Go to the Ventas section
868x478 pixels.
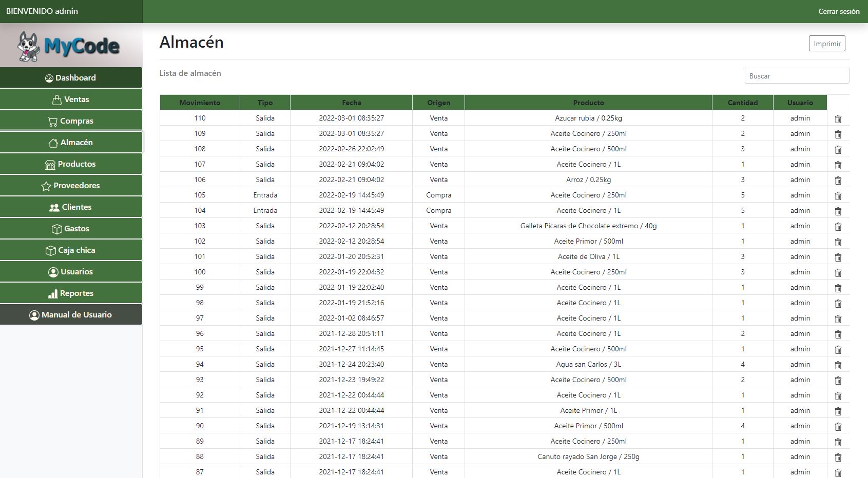click(x=71, y=99)
